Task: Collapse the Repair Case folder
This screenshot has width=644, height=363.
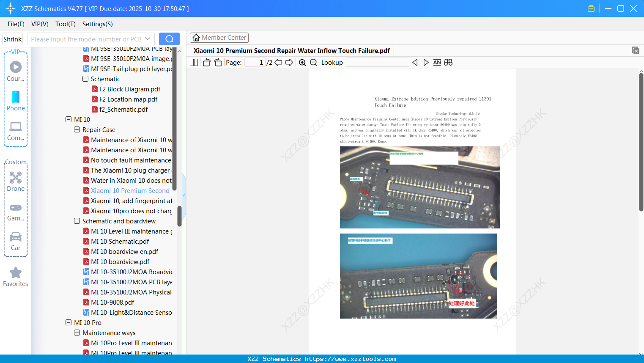Action: tap(77, 130)
